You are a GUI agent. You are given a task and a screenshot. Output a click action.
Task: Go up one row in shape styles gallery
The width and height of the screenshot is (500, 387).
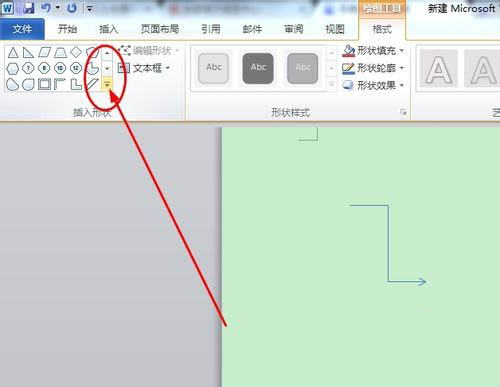tap(331, 53)
